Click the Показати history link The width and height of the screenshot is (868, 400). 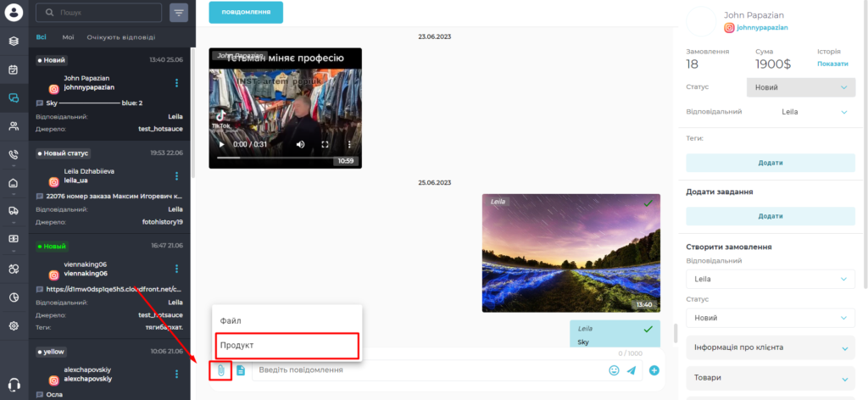pyautogui.click(x=832, y=64)
